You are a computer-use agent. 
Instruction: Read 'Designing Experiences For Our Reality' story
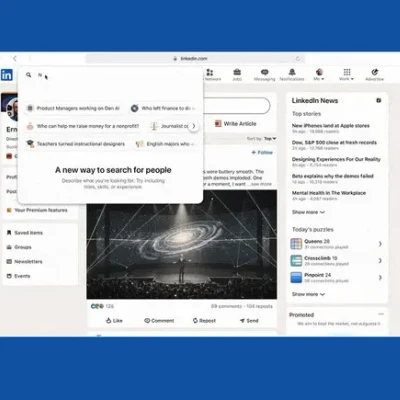(336, 159)
